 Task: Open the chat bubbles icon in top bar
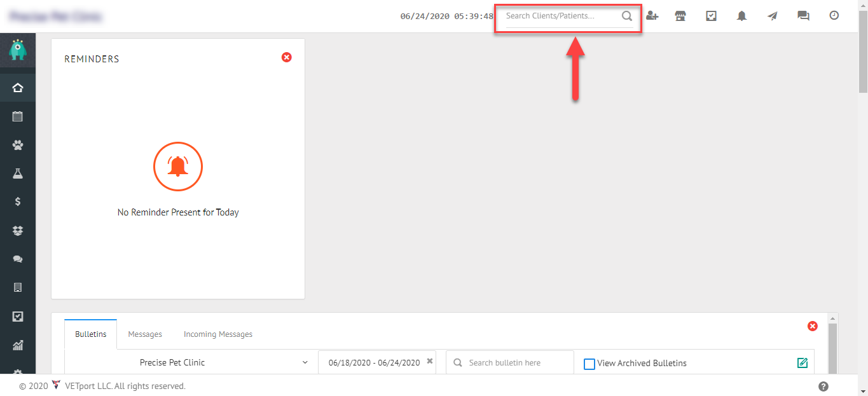[803, 16]
